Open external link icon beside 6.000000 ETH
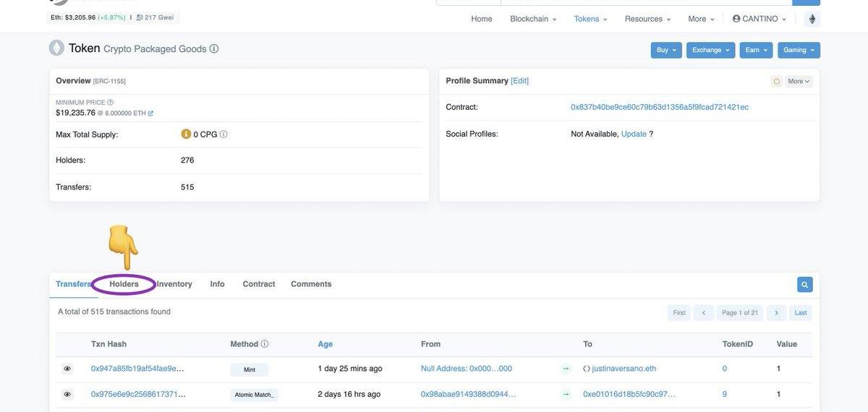 click(x=150, y=113)
